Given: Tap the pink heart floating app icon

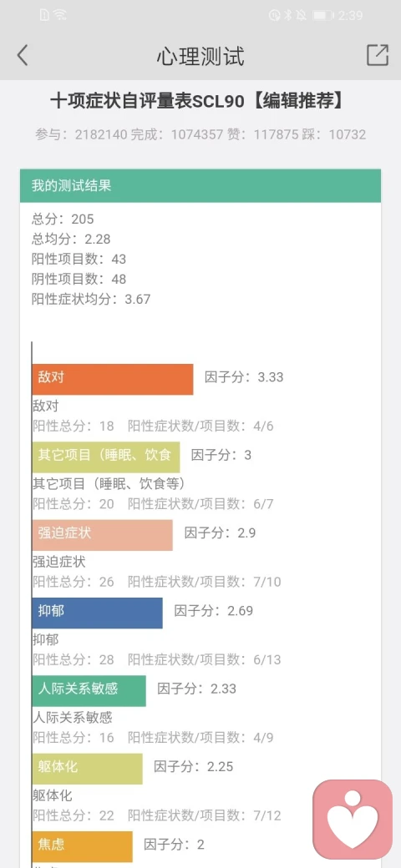Looking at the screenshot, I should (353, 820).
